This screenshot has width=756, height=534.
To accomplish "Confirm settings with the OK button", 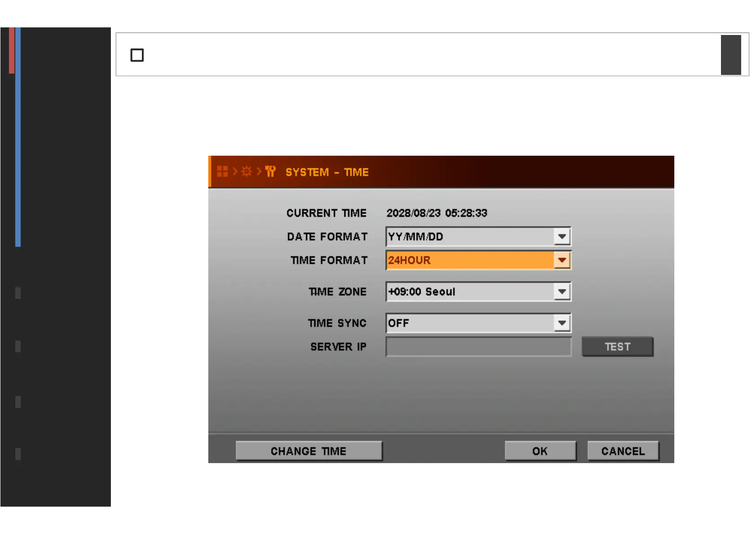I will click(x=540, y=451).
